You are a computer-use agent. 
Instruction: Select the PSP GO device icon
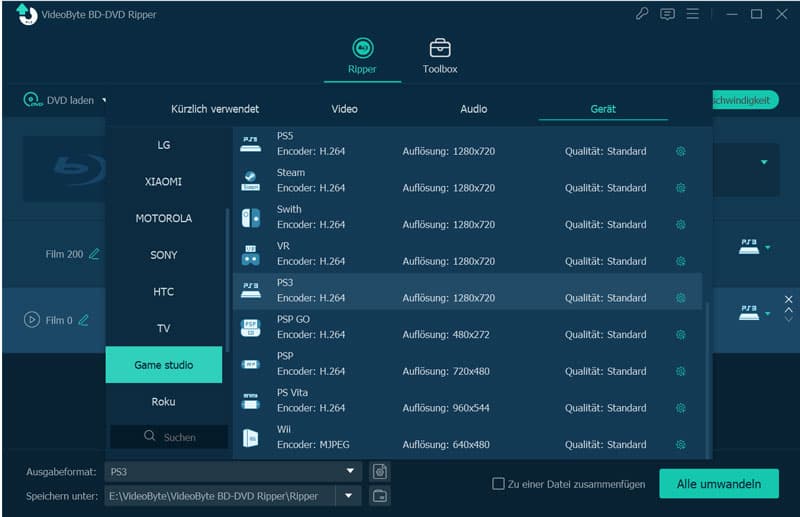[x=251, y=328]
